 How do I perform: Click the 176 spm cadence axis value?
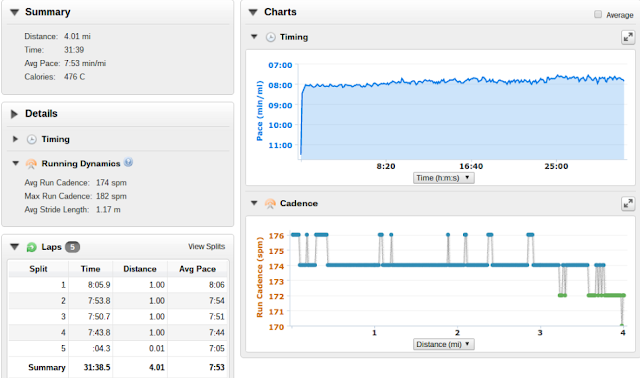point(276,236)
